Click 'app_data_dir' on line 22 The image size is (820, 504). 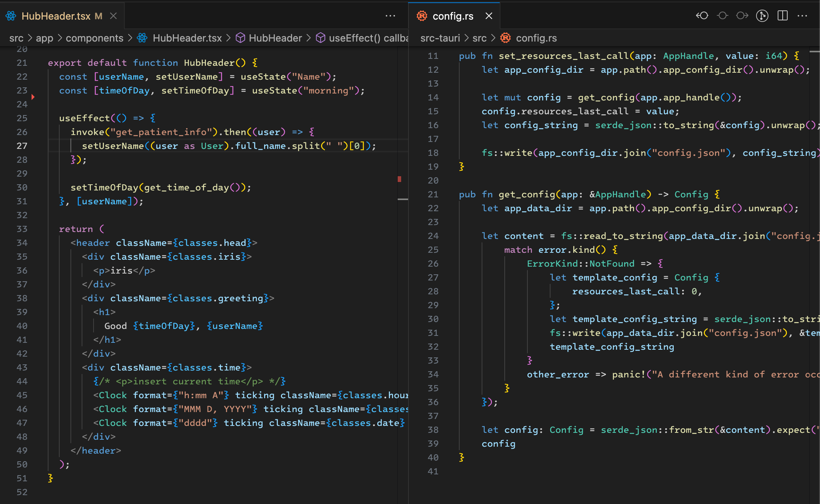coord(539,208)
